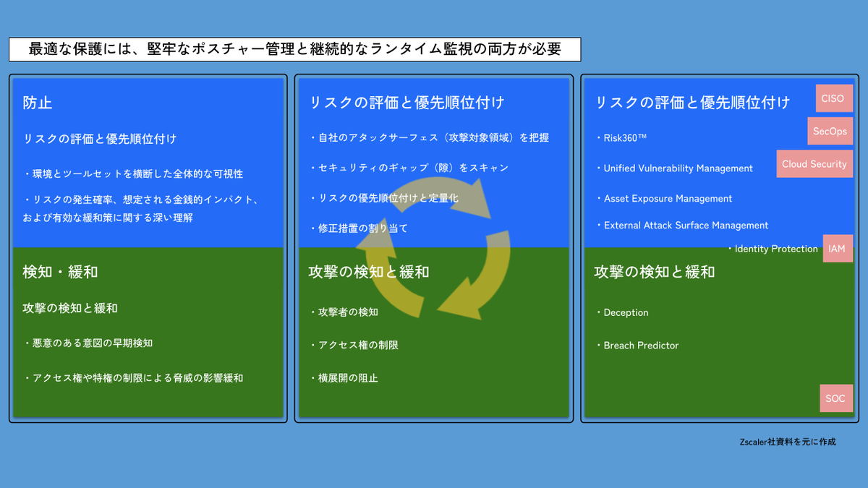
Task: Click the credit Zscaler社資料を元に作成
Action: pos(788,442)
